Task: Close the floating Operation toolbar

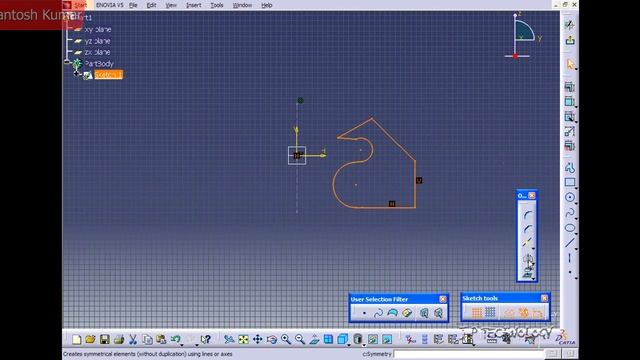Action: [x=532, y=196]
